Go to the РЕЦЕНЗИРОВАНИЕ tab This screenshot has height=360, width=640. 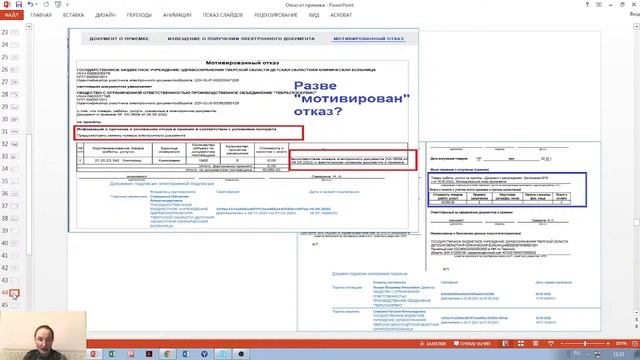[276, 15]
